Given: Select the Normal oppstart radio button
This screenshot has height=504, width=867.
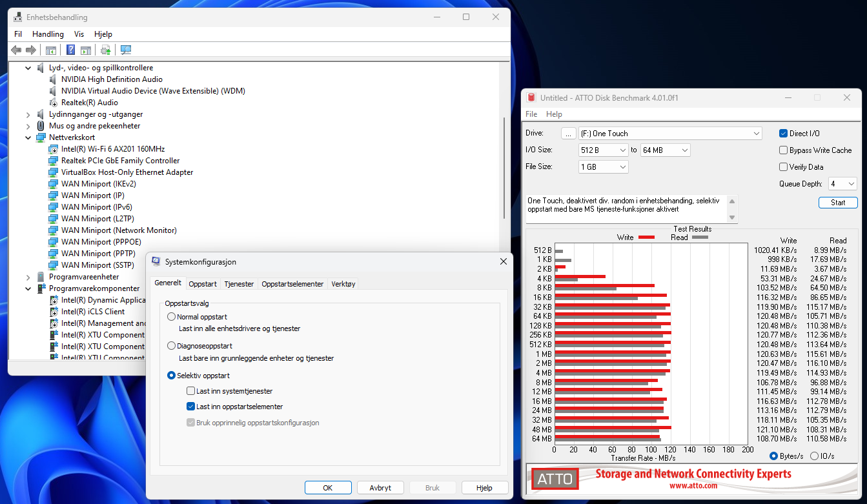Looking at the screenshot, I should coord(171,317).
